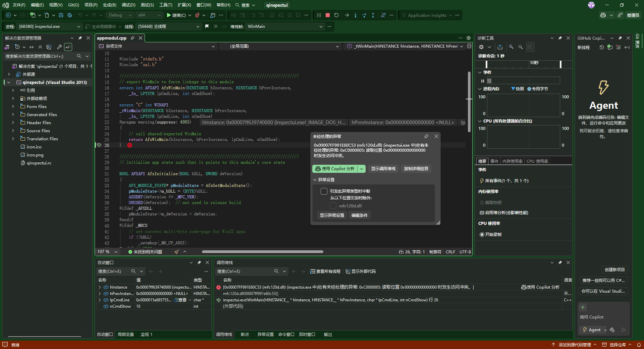Image resolution: width=644 pixels, height=349 pixels.
Task: Toggle 显示外部代码 in the call stack
Action: 361,271
